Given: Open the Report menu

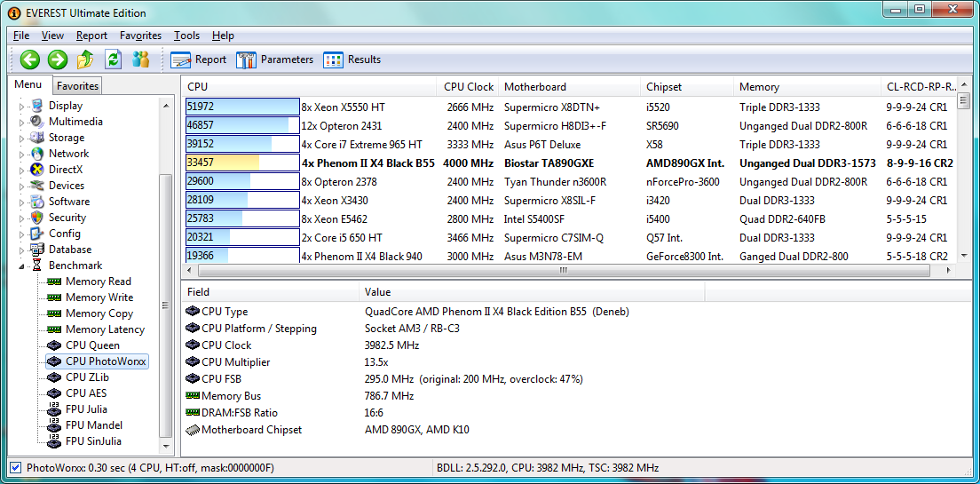Looking at the screenshot, I should click(x=92, y=36).
